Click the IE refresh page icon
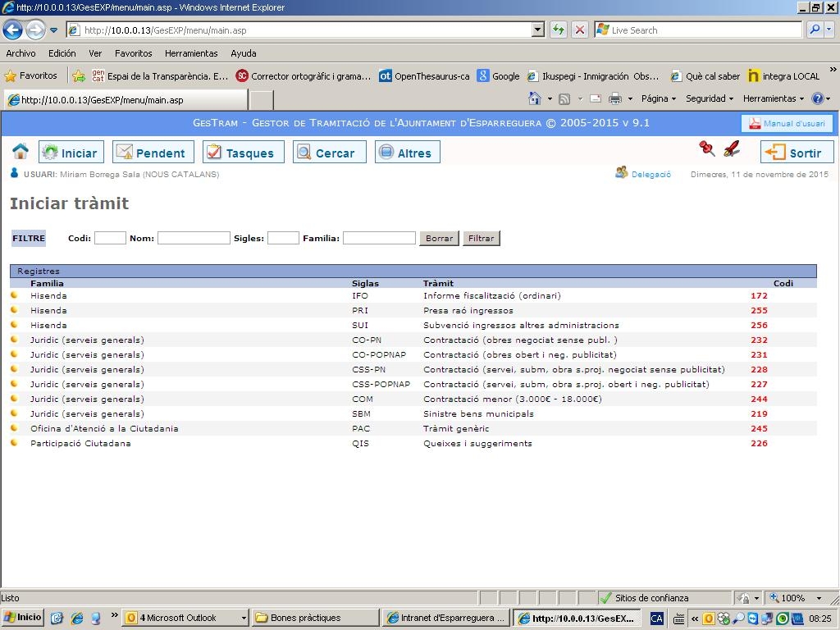The height and width of the screenshot is (630, 840). point(558,30)
